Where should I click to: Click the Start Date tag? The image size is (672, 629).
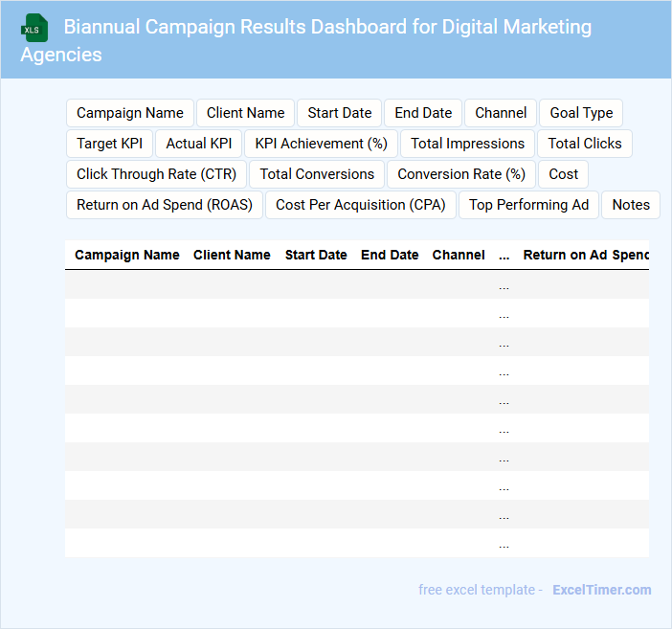[x=340, y=113]
